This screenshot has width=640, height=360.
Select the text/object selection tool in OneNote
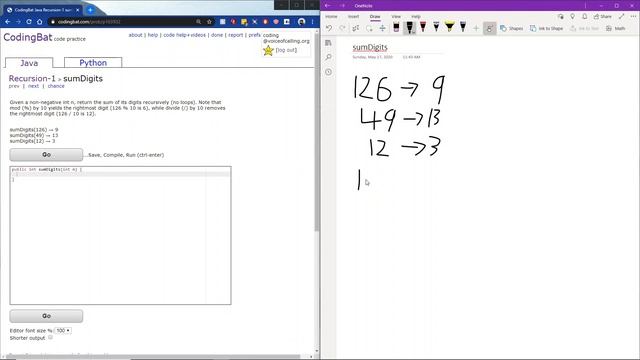pos(356,28)
